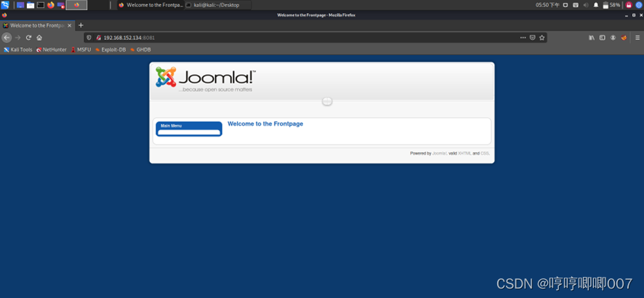Viewport: 644px width, 298px height.
Task: Open the CSS validation footer link
Action: click(485, 153)
